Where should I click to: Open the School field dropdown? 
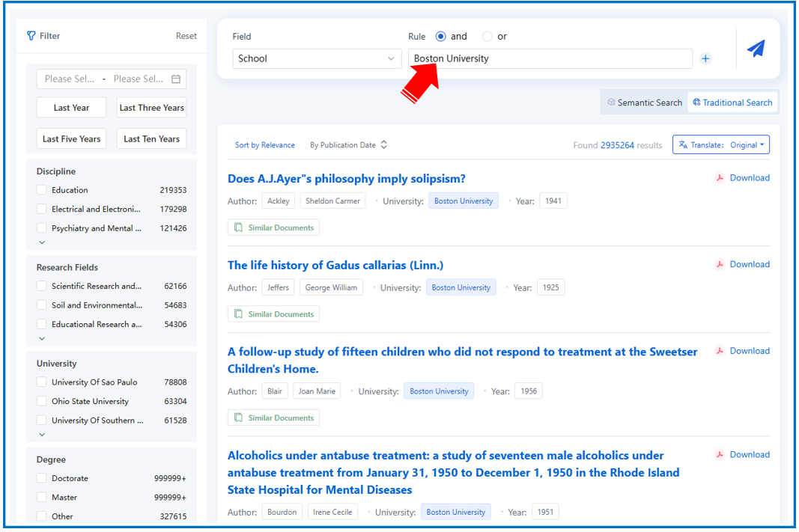(x=317, y=59)
